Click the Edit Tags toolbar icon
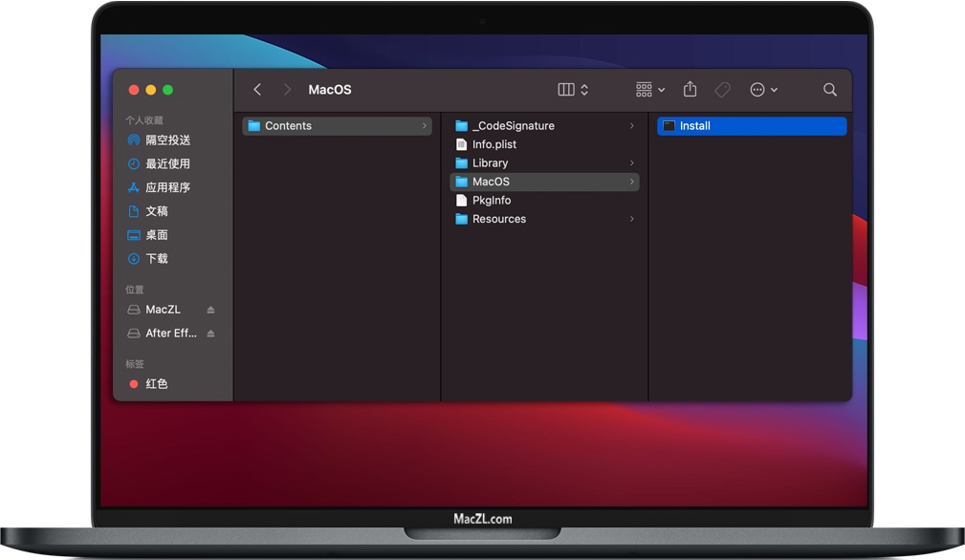This screenshot has width=965, height=560. (x=723, y=89)
